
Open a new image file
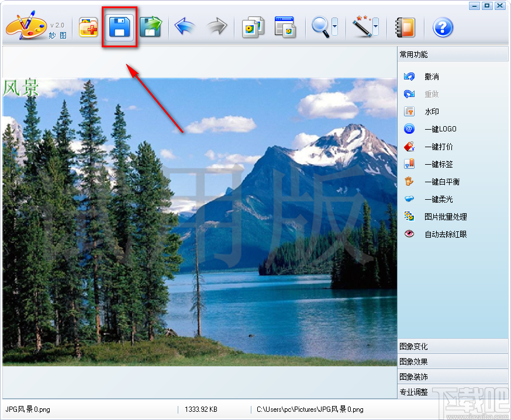point(88,26)
